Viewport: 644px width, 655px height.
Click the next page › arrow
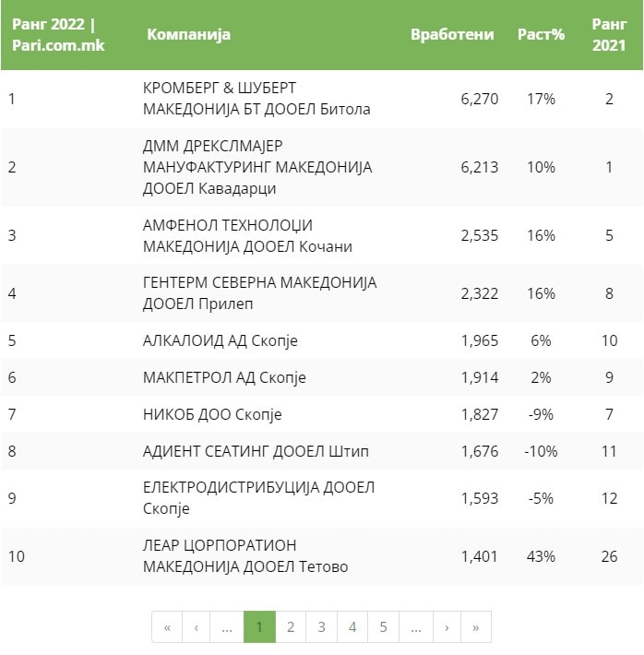[446, 627]
